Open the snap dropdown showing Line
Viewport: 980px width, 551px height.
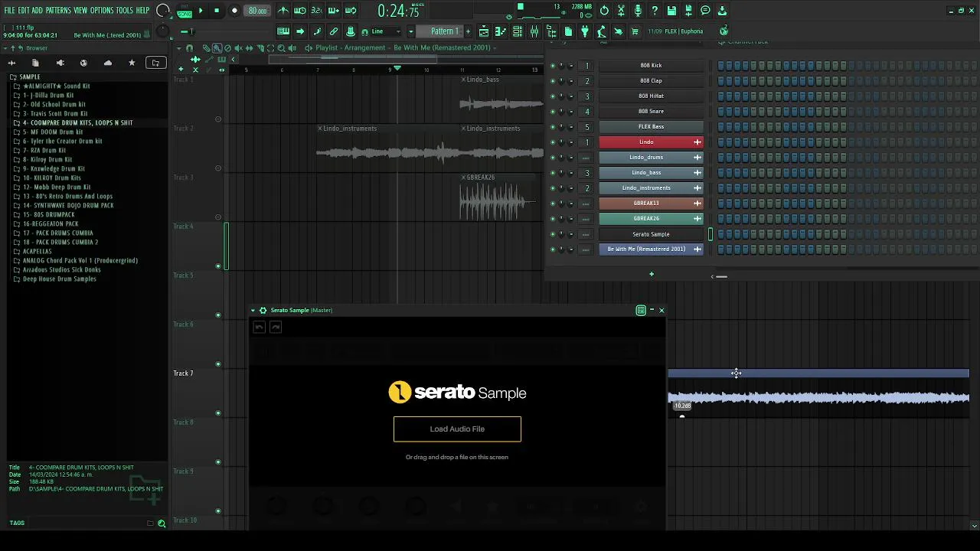click(385, 31)
